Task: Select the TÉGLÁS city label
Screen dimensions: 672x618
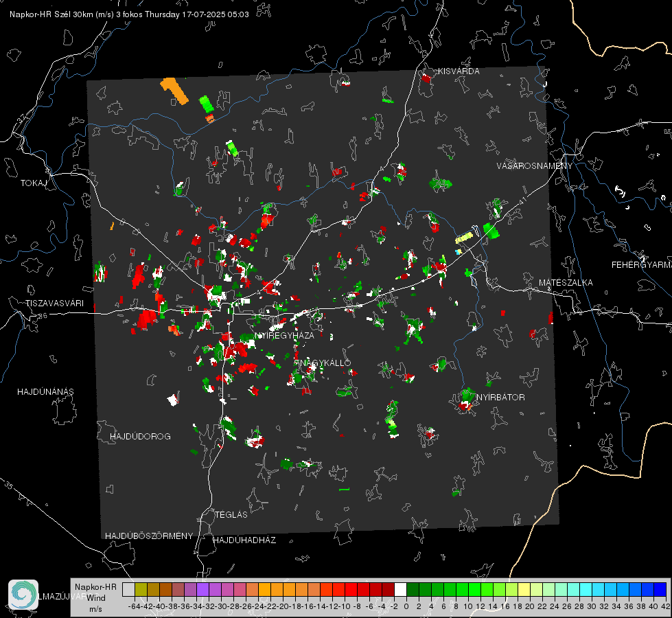Action: pyautogui.click(x=231, y=514)
